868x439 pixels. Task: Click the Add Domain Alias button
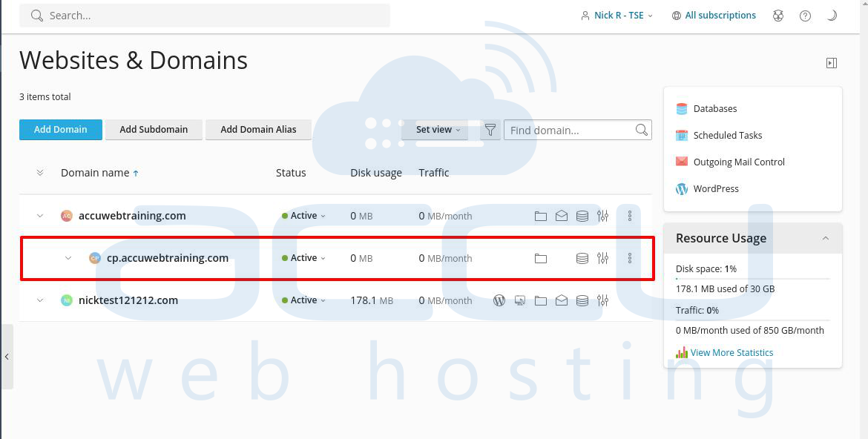pos(258,130)
